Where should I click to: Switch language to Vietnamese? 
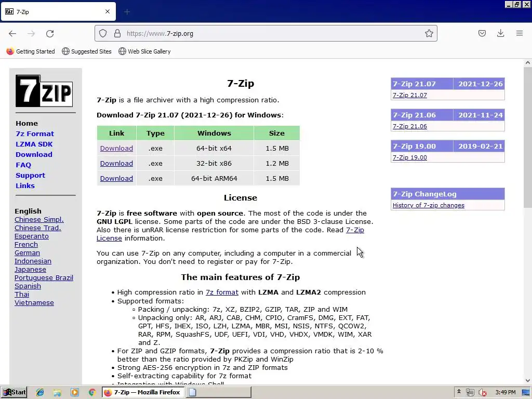click(x=34, y=303)
